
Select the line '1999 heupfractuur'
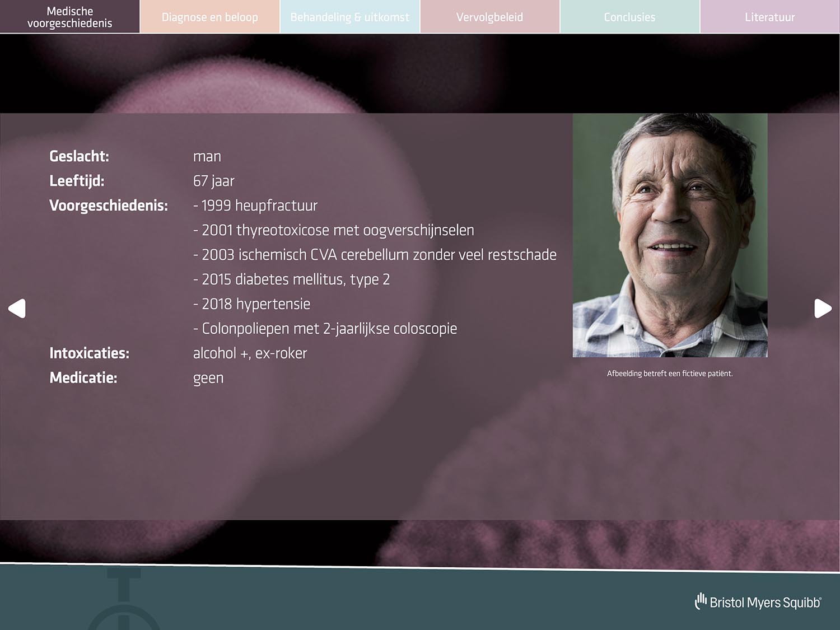[x=255, y=206]
